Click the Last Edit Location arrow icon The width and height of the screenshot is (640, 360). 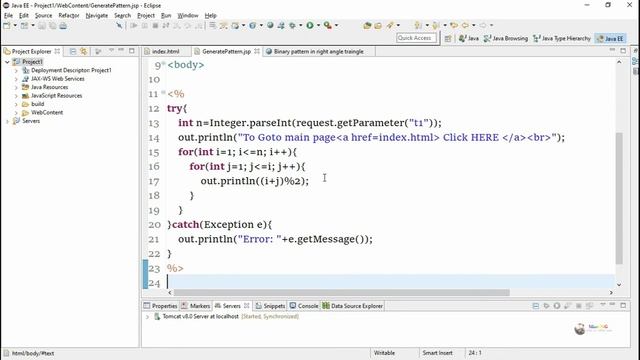[454, 25]
